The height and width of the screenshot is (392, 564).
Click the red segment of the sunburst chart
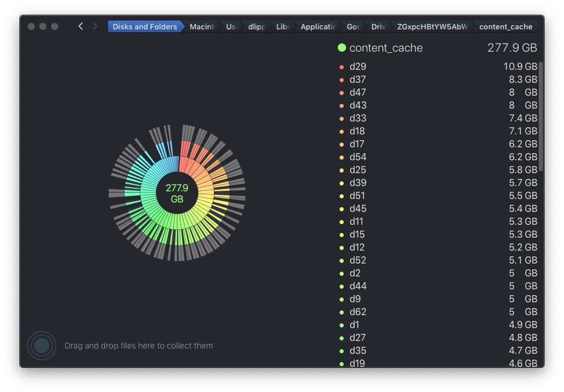(x=184, y=163)
